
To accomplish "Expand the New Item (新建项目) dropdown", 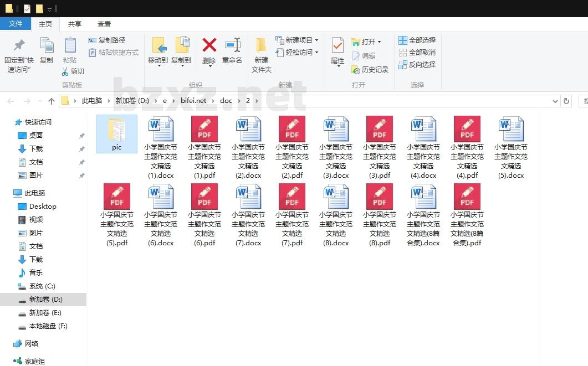I will click(x=316, y=40).
